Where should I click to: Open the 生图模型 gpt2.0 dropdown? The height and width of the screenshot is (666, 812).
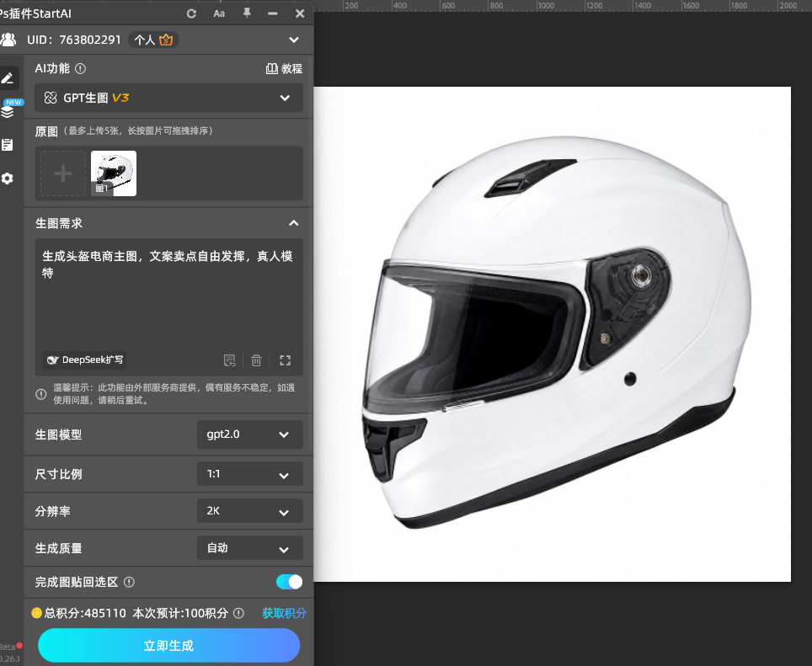pyautogui.click(x=249, y=434)
